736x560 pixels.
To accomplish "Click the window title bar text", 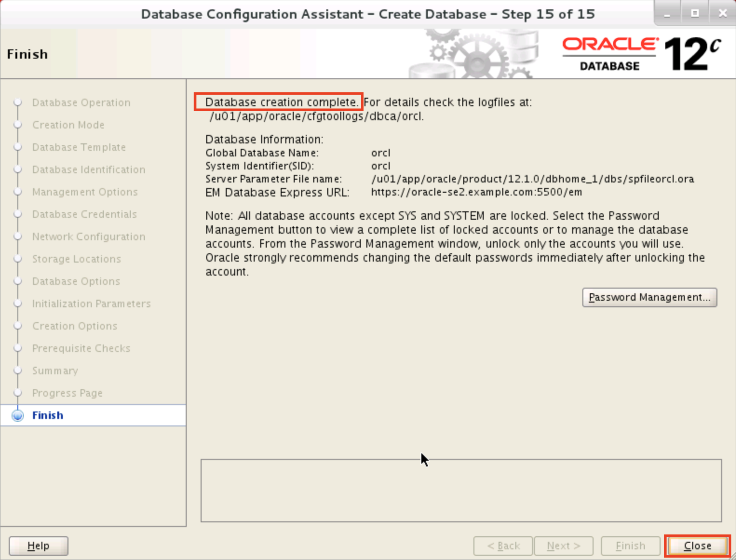I will [368, 14].
